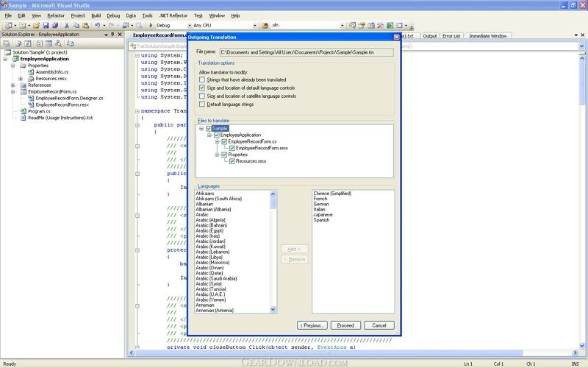Uncheck the Resources.resx checkbox in dialog

(x=232, y=161)
